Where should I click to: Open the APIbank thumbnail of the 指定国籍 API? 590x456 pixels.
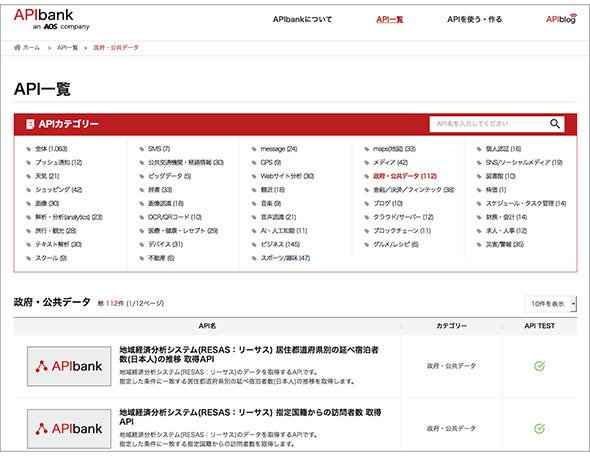pos(69,429)
